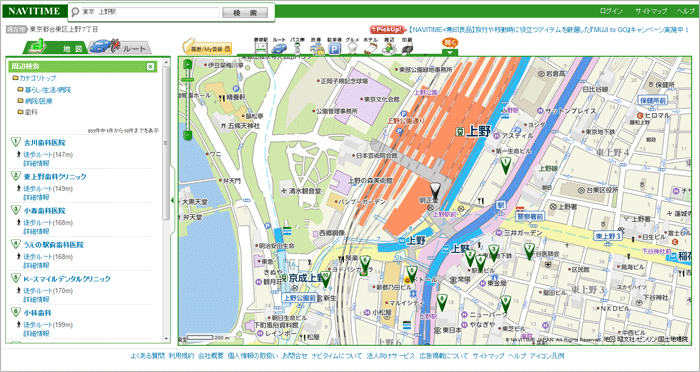
Task: Close the 周辺検索 panel
Action: click(150, 67)
